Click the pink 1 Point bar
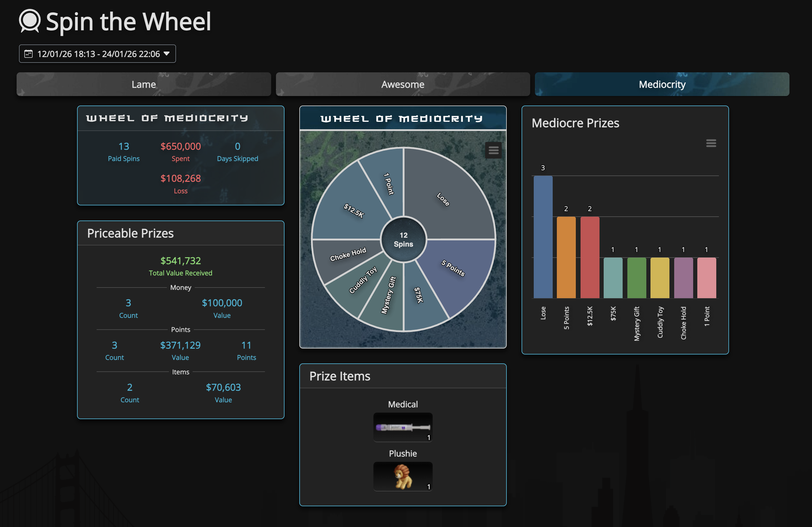The width and height of the screenshot is (812, 527). (x=706, y=278)
